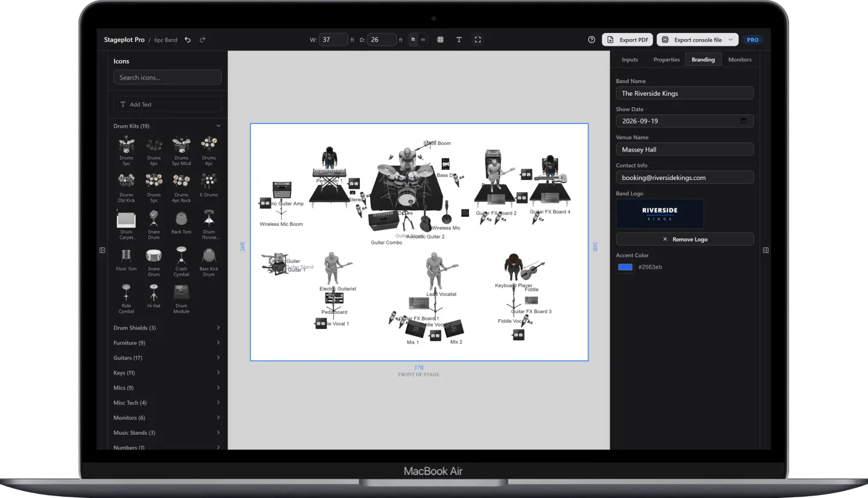Open the Properties tab
The width and height of the screenshot is (868, 498).
pos(667,60)
